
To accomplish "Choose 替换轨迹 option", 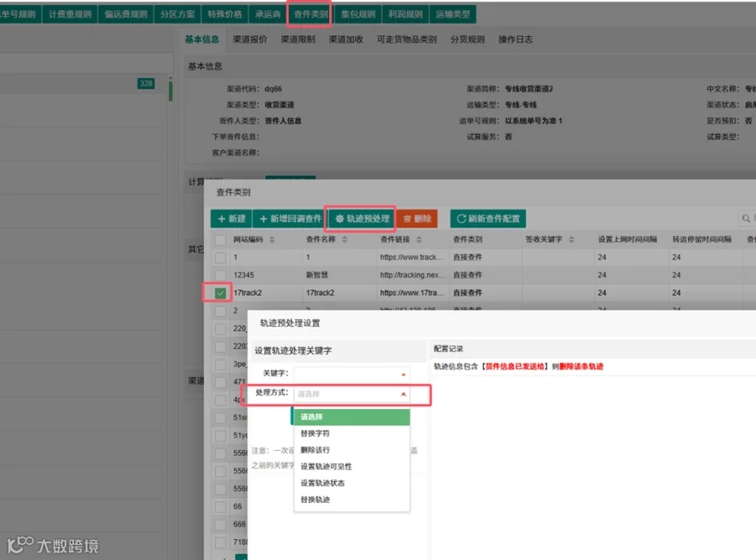I will 352,500.
